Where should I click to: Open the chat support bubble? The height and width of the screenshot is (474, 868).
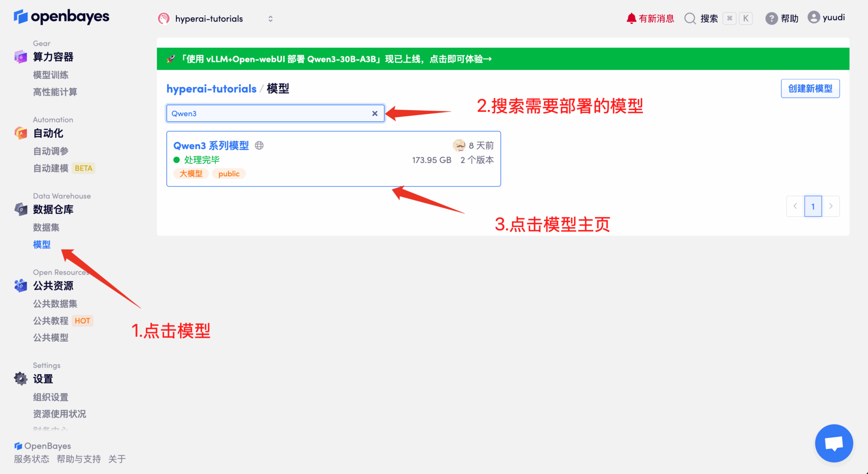pos(834,443)
